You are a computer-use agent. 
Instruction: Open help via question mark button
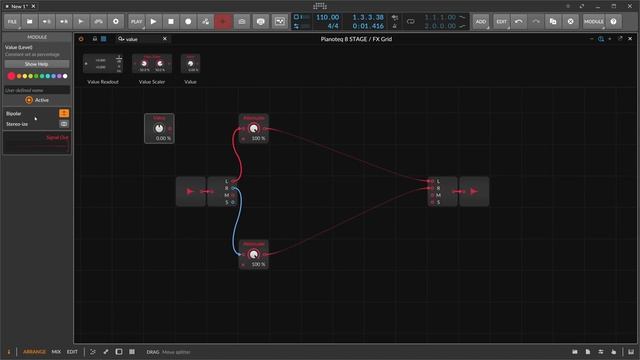[x=613, y=22]
